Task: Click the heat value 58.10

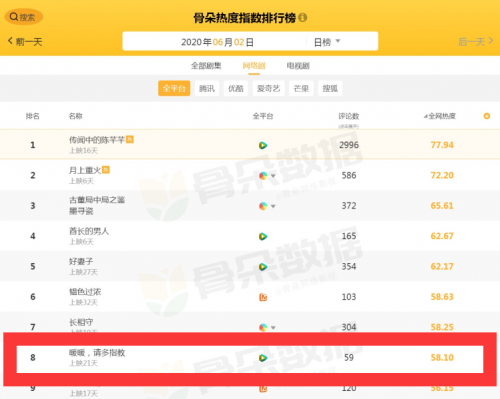Action: 442,357
